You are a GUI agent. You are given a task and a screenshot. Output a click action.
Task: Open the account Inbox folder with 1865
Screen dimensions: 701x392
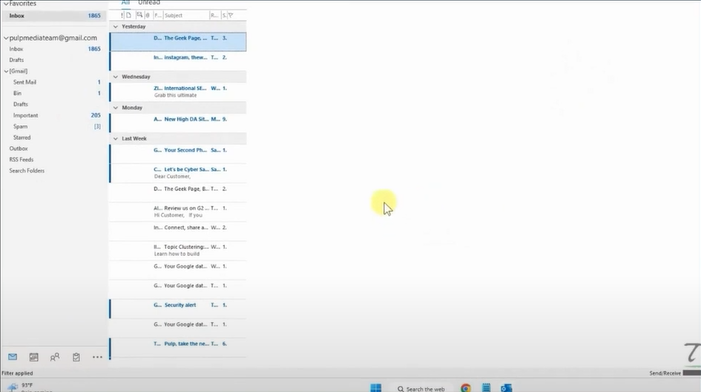coord(54,49)
